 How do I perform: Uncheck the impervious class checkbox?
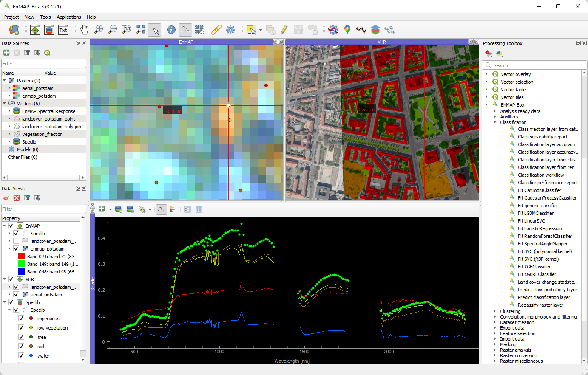point(21,319)
